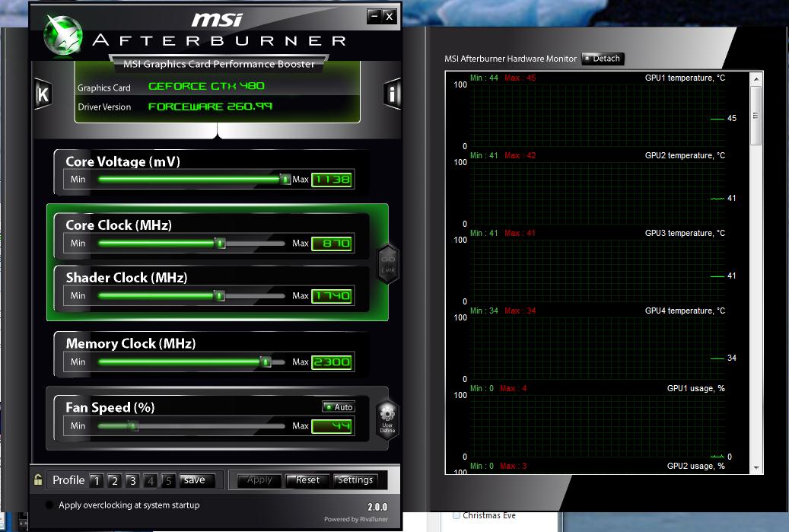Viewport: 789px width, 532px height.
Task: Click the GPU2 usage graph label
Action: click(x=696, y=466)
